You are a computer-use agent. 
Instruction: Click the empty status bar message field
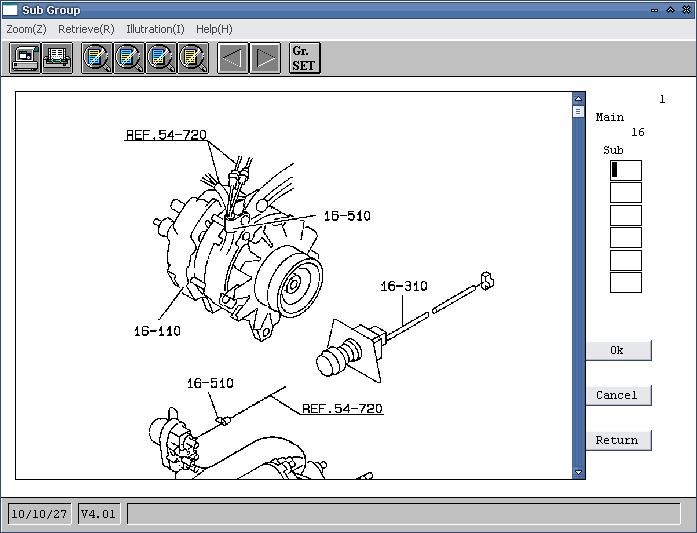tap(404, 514)
